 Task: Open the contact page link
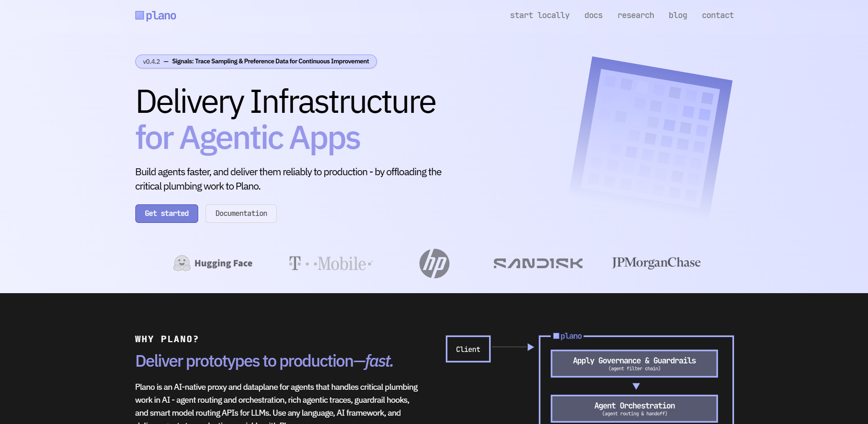click(717, 15)
